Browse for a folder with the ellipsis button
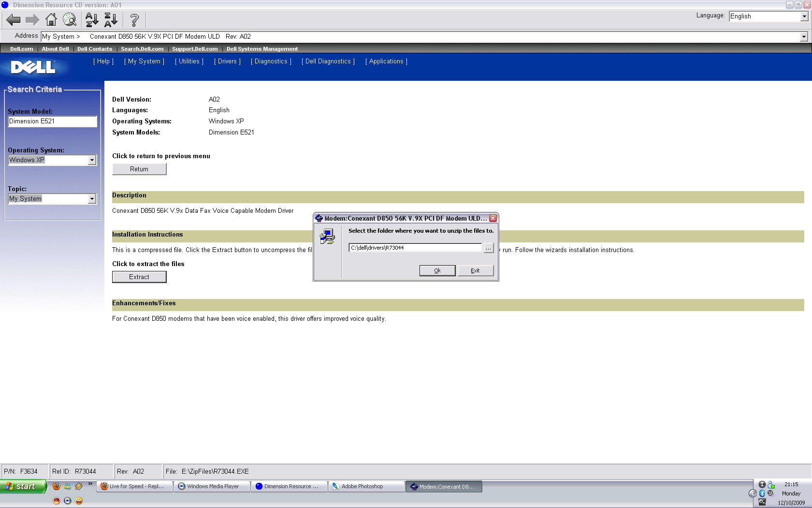The height and width of the screenshot is (508, 812). [x=489, y=248]
